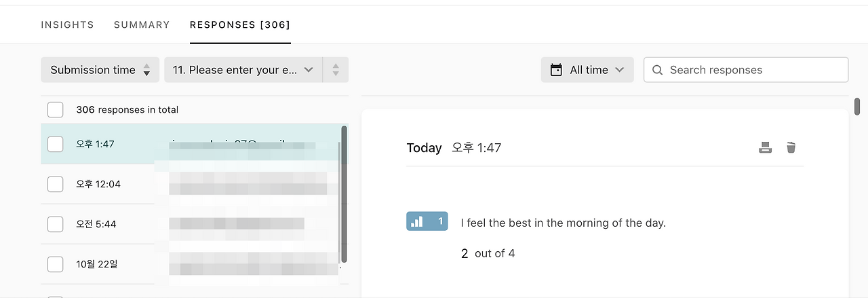Click the calendar icon beside All time
The width and height of the screenshot is (868, 298).
pyautogui.click(x=556, y=70)
